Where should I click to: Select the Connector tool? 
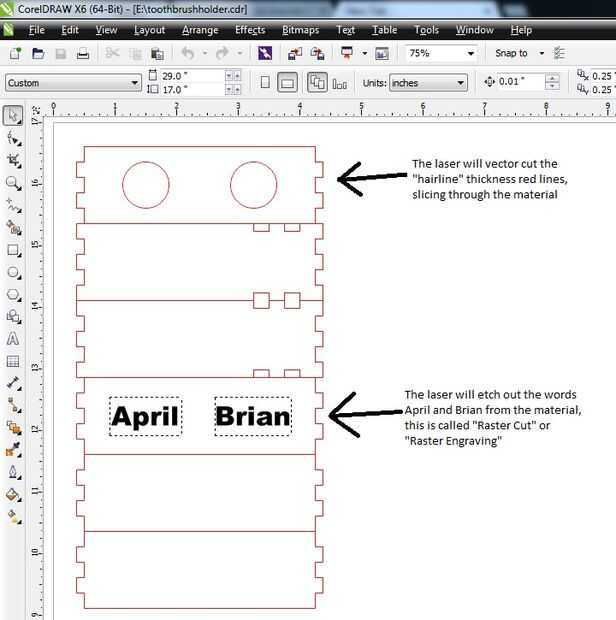13,405
